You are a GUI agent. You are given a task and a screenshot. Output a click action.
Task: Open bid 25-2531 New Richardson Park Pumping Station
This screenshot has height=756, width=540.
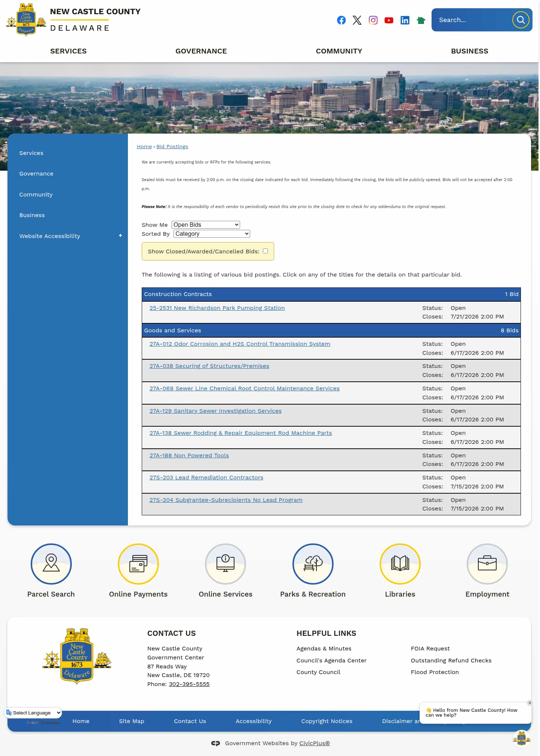[x=217, y=308]
